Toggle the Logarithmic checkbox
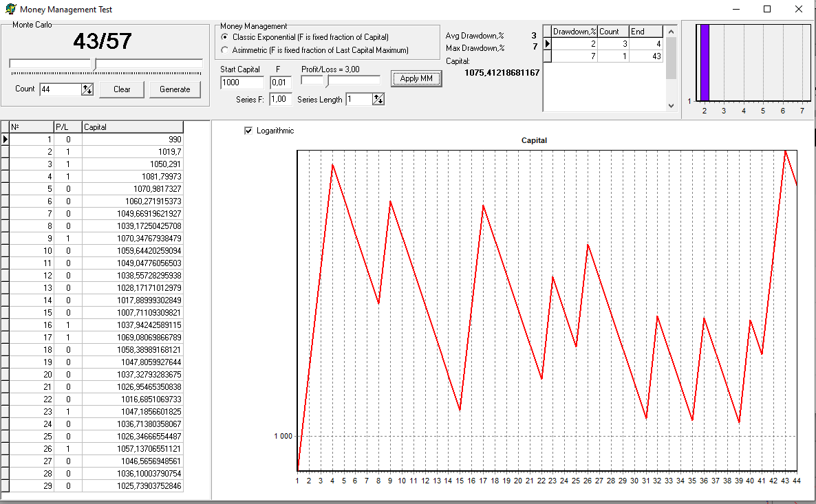Screen dimensions: 816x504 248,131
